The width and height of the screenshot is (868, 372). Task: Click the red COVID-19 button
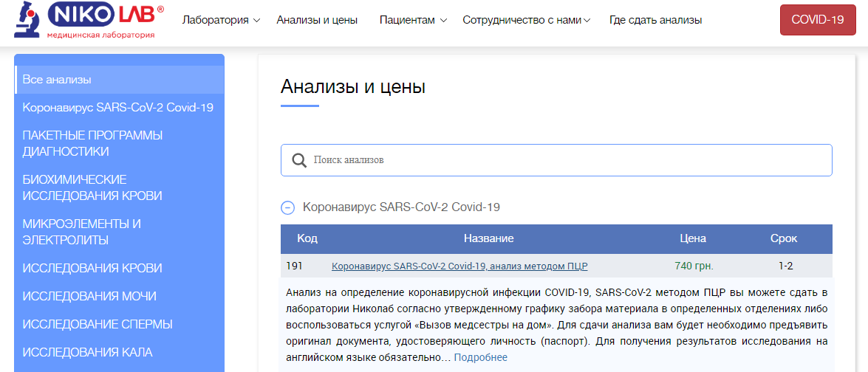coord(818,20)
